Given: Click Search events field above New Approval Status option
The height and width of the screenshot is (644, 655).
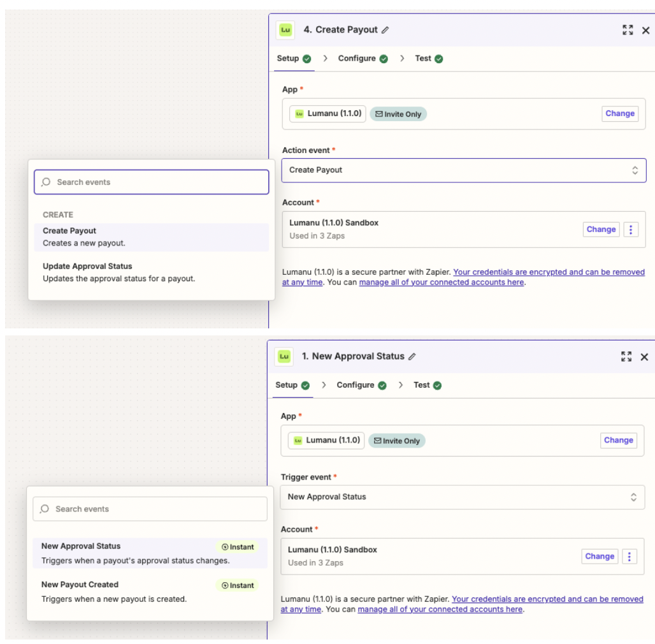Looking at the screenshot, I should (150, 509).
